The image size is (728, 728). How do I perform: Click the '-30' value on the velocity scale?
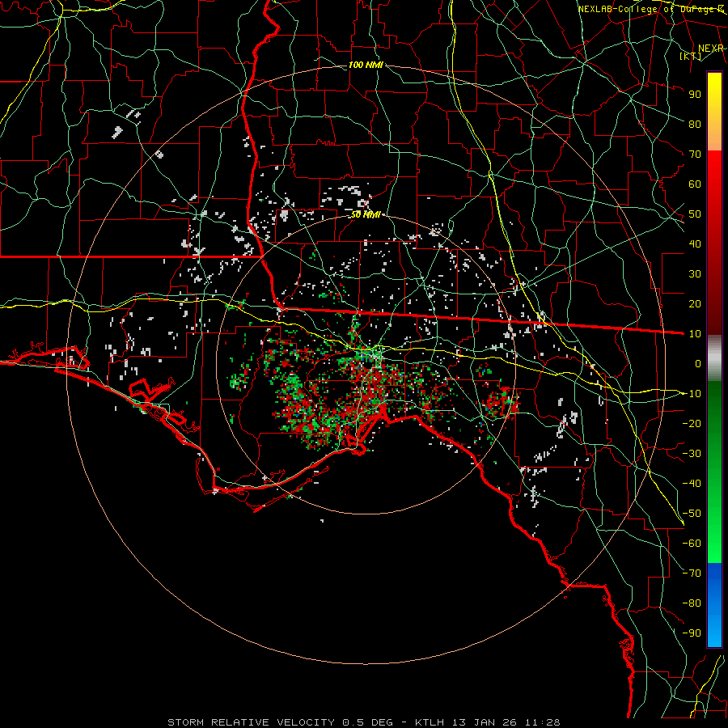pos(692,454)
